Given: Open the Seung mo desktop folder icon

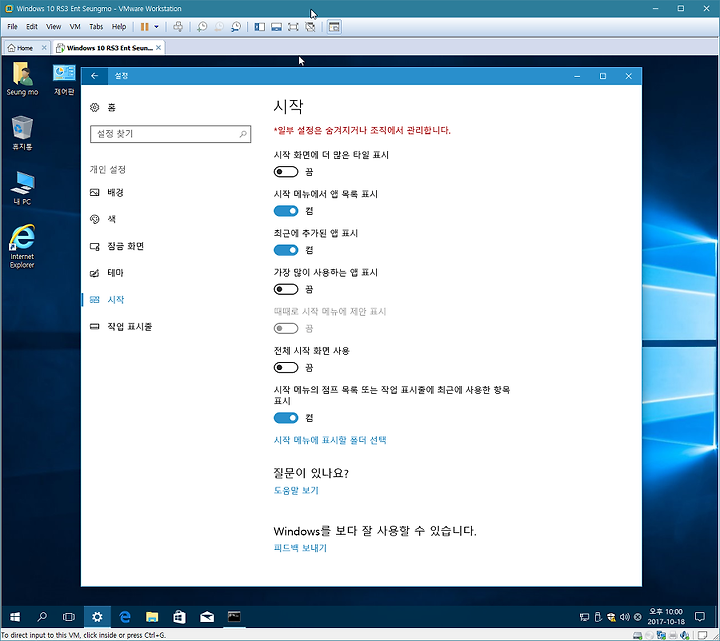Looking at the screenshot, I should (22, 79).
